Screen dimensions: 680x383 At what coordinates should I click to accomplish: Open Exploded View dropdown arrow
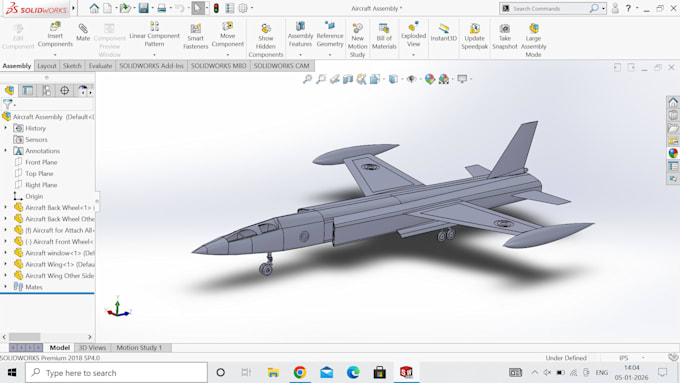point(413,55)
